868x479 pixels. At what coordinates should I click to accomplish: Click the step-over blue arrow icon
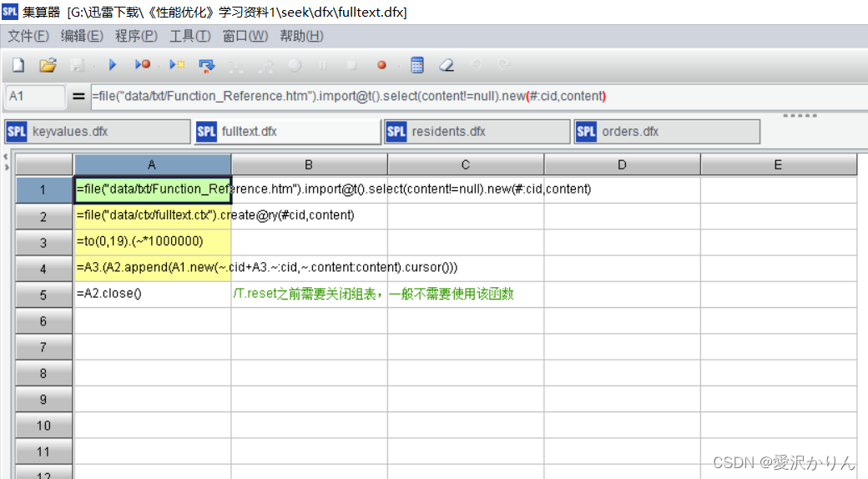[207, 66]
